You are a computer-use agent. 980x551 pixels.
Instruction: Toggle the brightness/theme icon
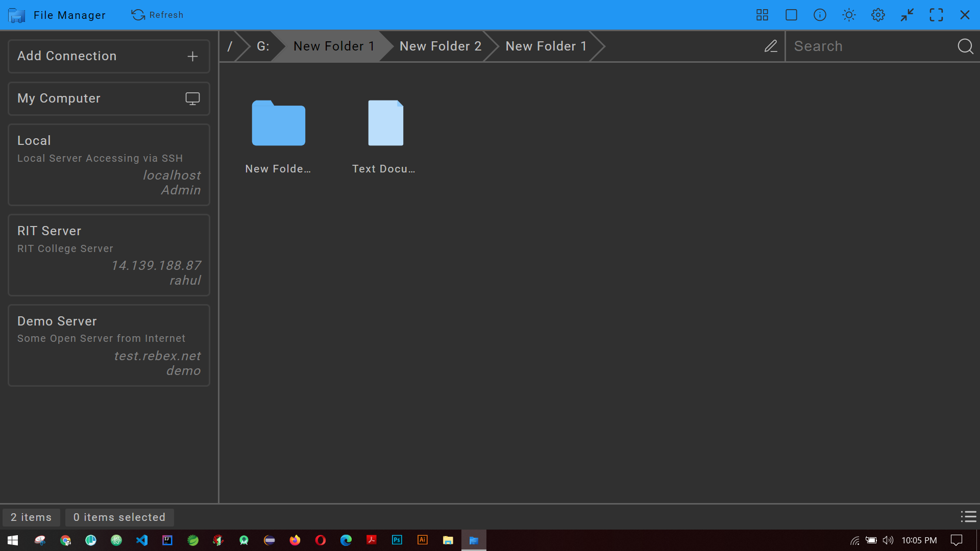click(849, 15)
